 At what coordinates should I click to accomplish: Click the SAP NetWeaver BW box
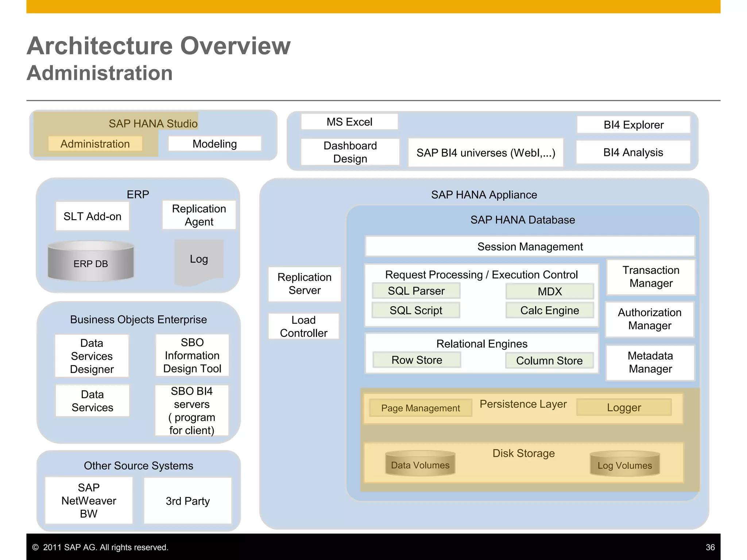pos(89,501)
